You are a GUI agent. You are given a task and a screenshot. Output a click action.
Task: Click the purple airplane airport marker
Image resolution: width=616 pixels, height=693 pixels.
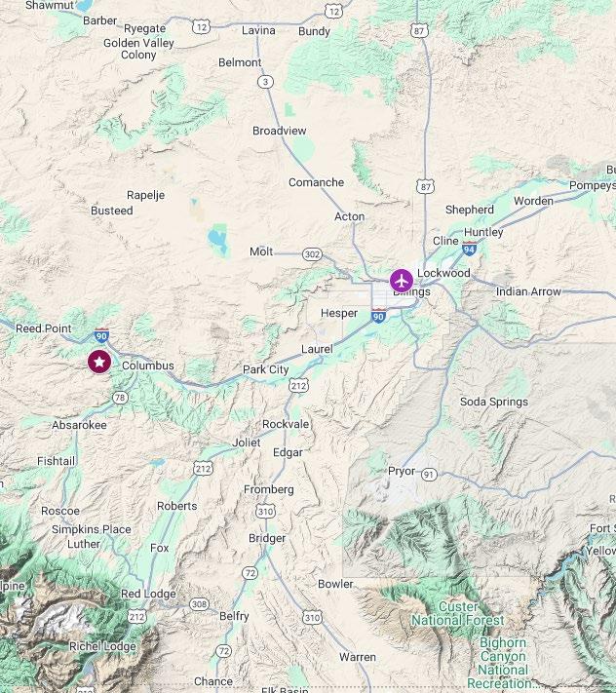coord(402,281)
